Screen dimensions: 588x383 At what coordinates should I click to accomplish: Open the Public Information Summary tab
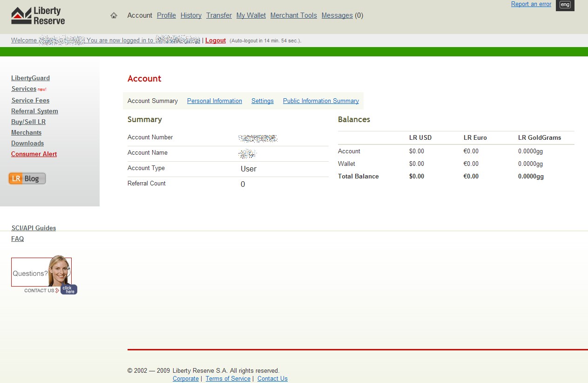click(321, 101)
